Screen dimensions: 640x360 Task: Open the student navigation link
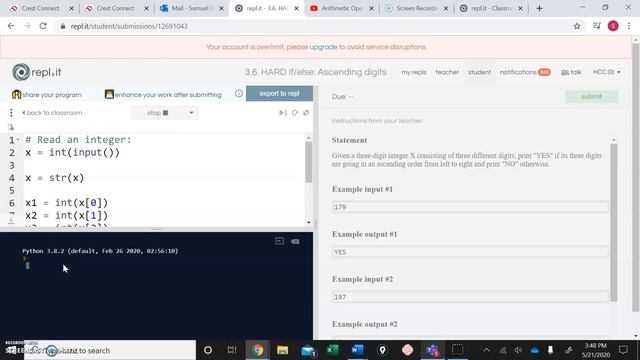(x=479, y=72)
